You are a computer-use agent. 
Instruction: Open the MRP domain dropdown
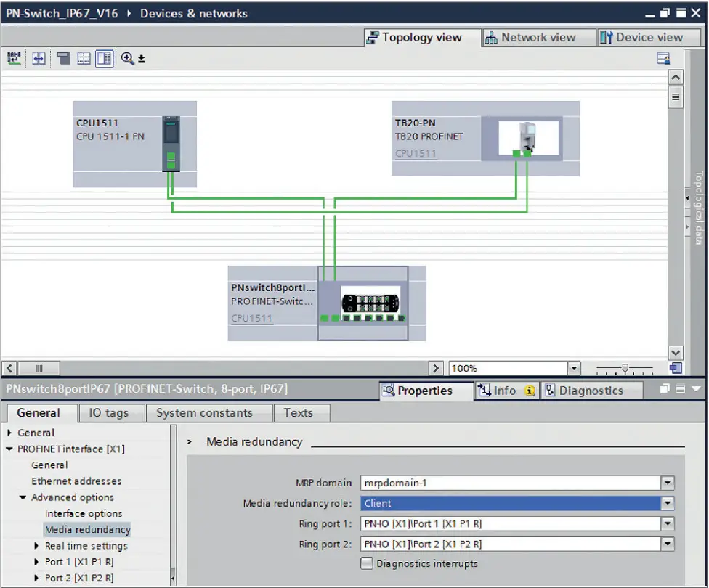coord(668,483)
